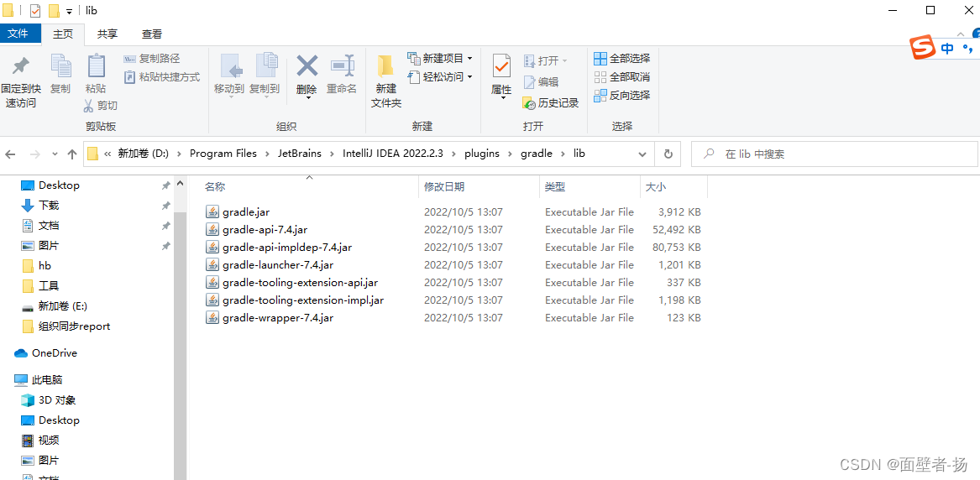Screen dimensions: 980x480
Task: Sort by the Size (大小) column header
Action: (x=656, y=186)
